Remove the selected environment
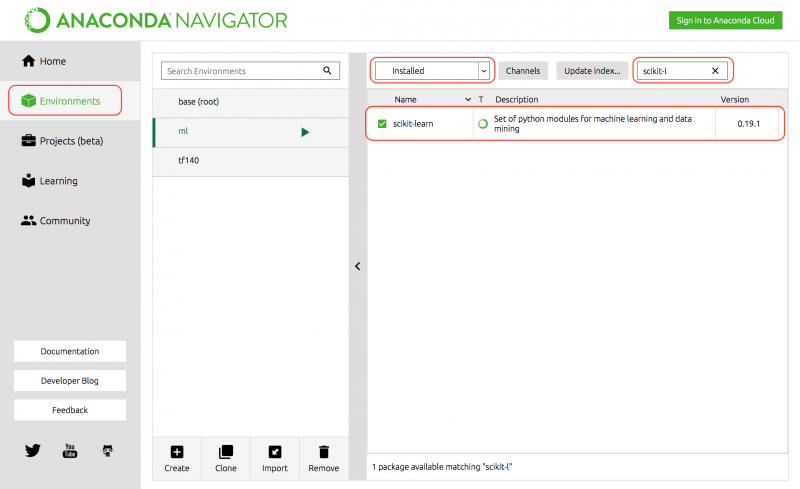This screenshot has height=489, width=800. pos(323,458)
